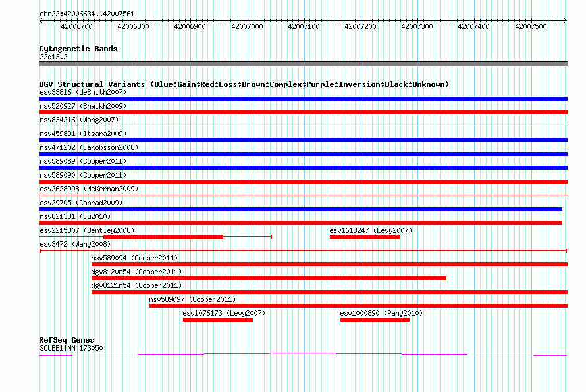Click the DGV Structural Variants track heading

point(244,84)
